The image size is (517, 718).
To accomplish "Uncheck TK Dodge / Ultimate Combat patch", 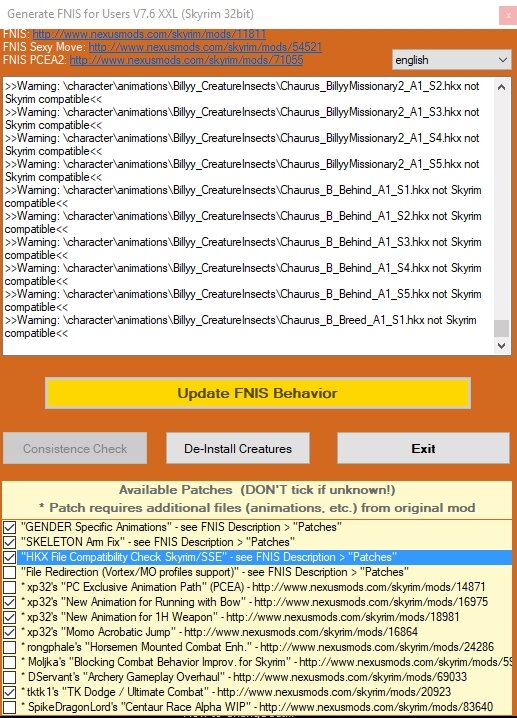I will pyautogui.click(x=10, y=692).
